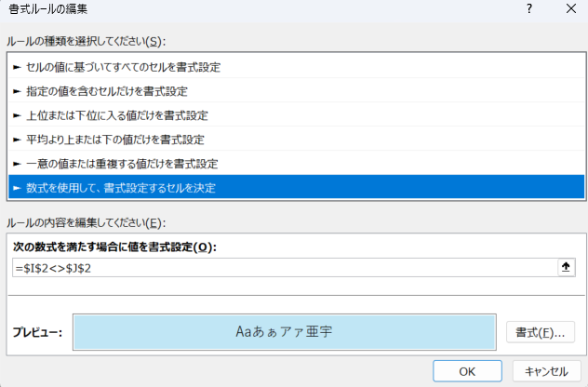Click the 次の数式を満たす場合に値を書式設定(O) label
This screenshot has width=588, height=387.
114,247
